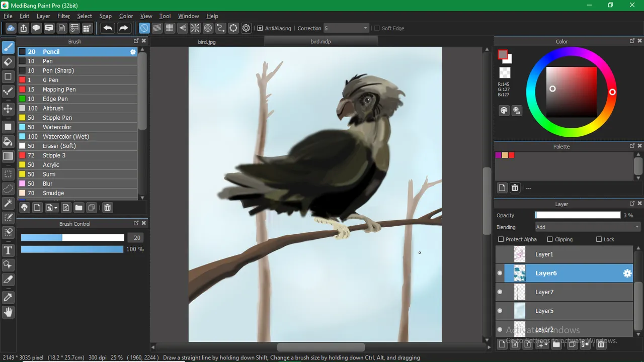Select the Move tool

click(8, 109)
